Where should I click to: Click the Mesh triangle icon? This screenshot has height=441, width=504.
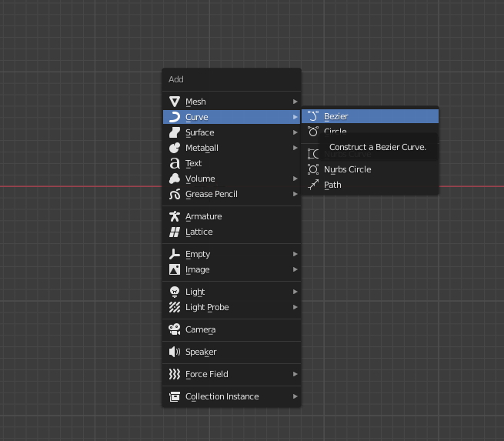[x=175, y=102]
